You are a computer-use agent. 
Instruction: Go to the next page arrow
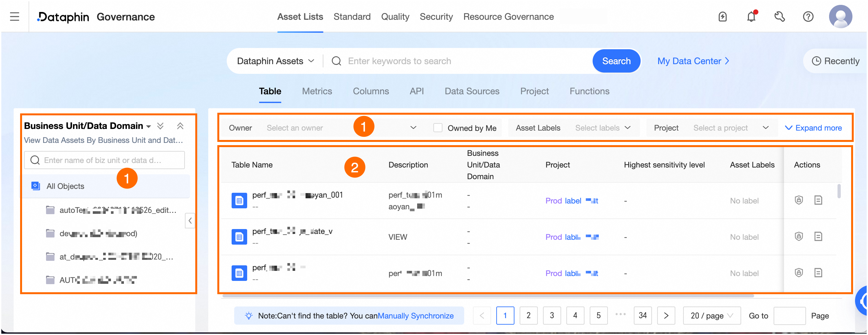[x=666, y=316]
